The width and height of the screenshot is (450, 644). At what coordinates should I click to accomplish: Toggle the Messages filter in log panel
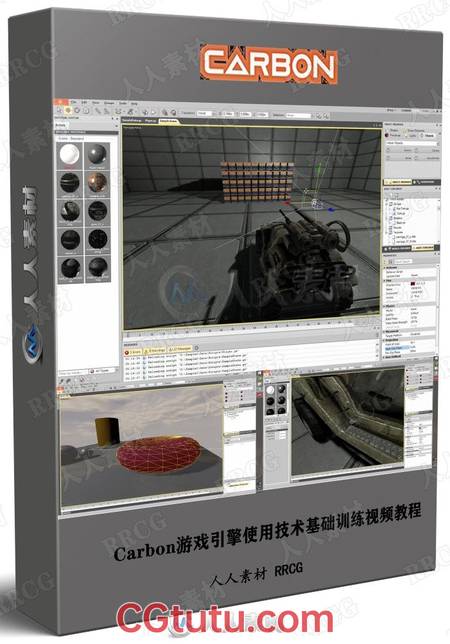coord(180,350)
